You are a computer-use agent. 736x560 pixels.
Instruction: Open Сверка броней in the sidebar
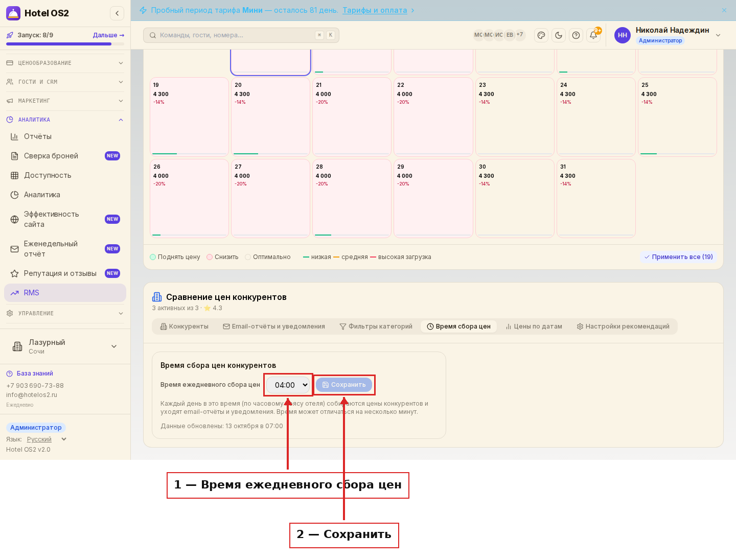[x=65, y=156]
